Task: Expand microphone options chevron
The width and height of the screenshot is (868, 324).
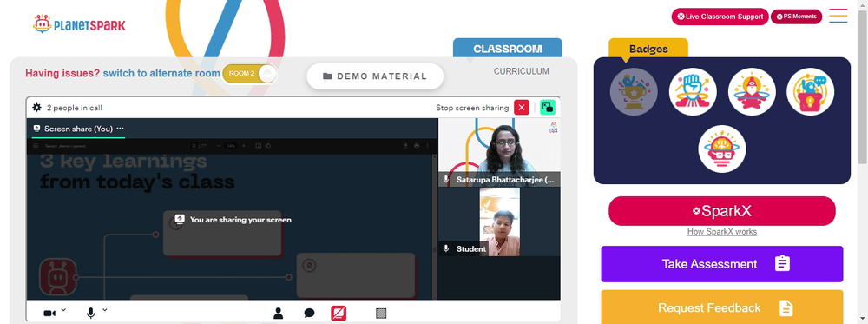Action: 105,309
